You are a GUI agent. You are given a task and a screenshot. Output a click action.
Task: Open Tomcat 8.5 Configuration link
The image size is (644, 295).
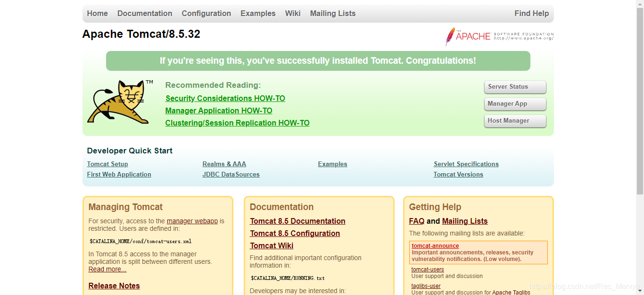(295, 233)
